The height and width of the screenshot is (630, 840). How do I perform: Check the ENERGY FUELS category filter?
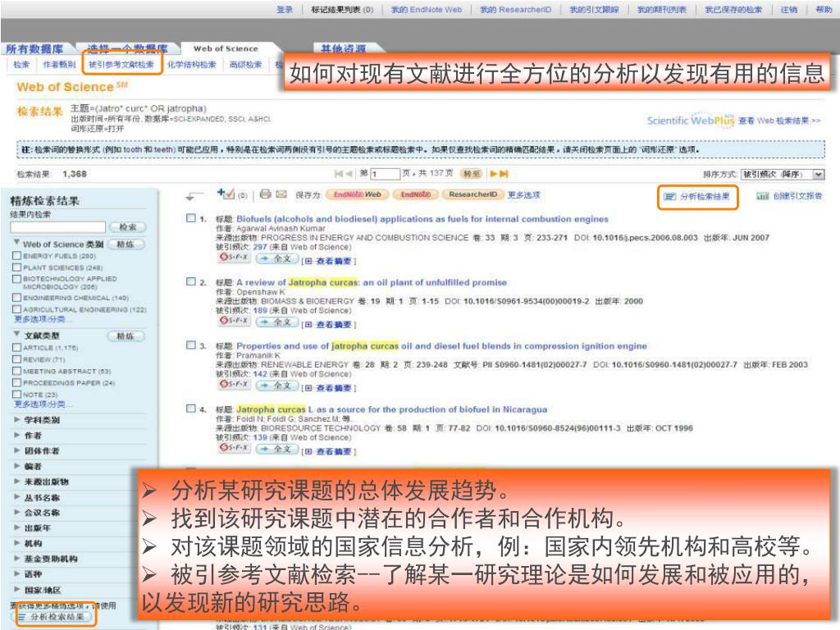17,256
